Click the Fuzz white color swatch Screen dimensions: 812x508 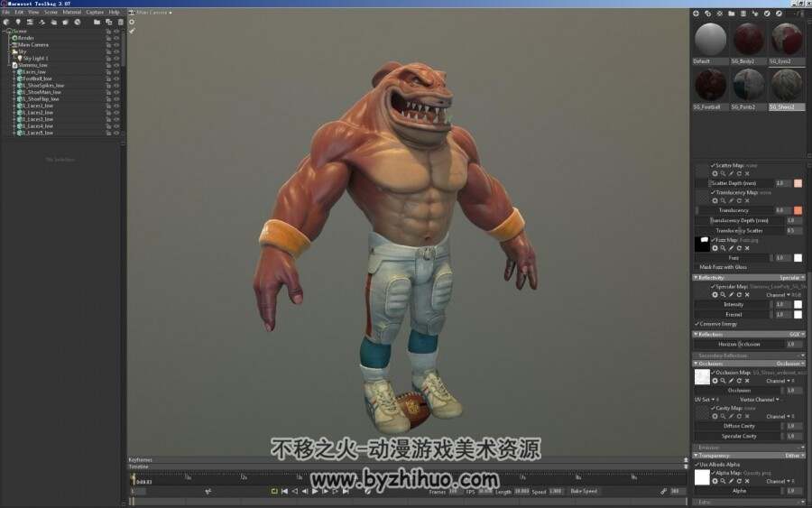click(x=798, y=258)
